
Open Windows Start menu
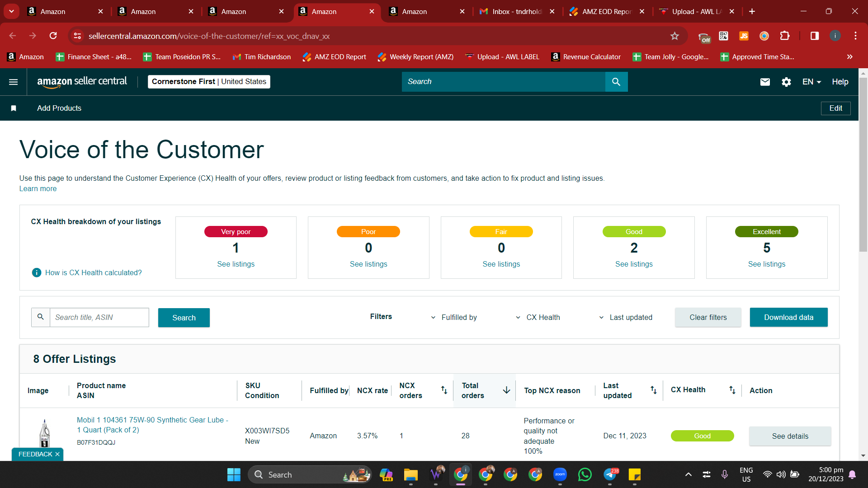(234, 474)
